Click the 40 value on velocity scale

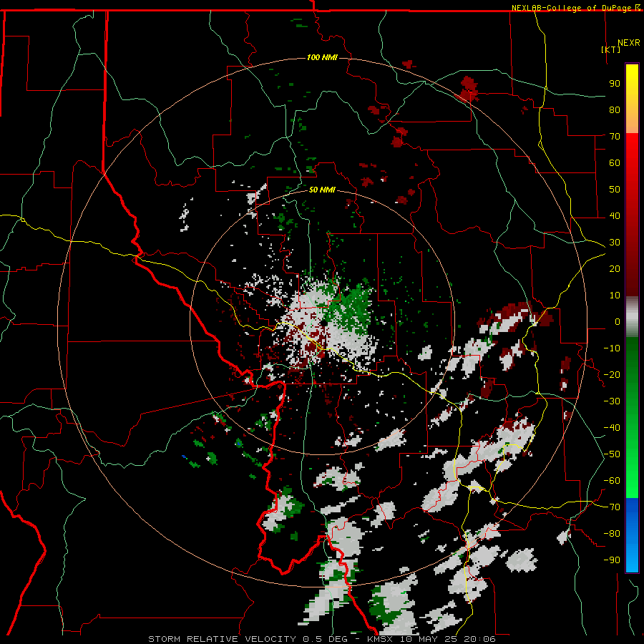pos(615,215)
